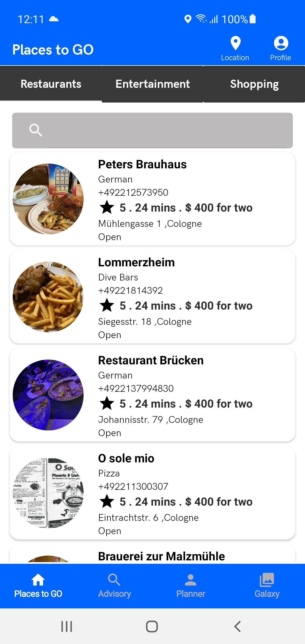Screen dimensions: 305x644
Task: Switch to the Entertainment tab
Action: [x=152, y=84]
